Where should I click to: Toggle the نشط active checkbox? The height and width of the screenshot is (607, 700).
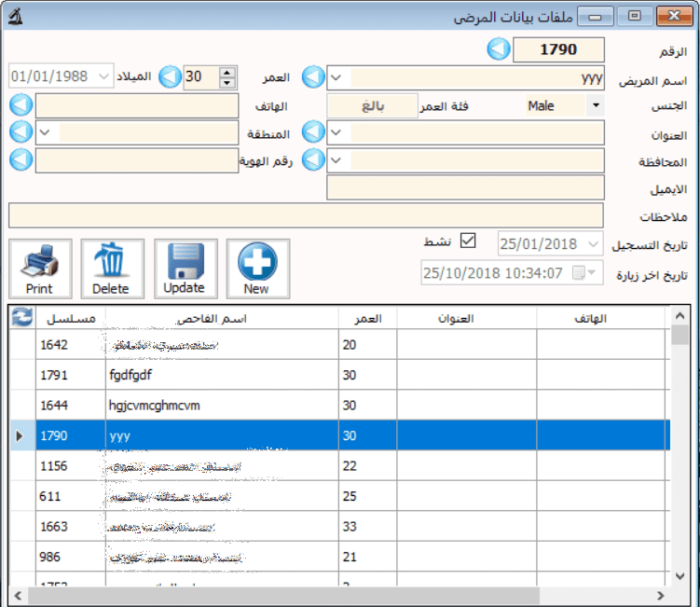pos(469,241)
